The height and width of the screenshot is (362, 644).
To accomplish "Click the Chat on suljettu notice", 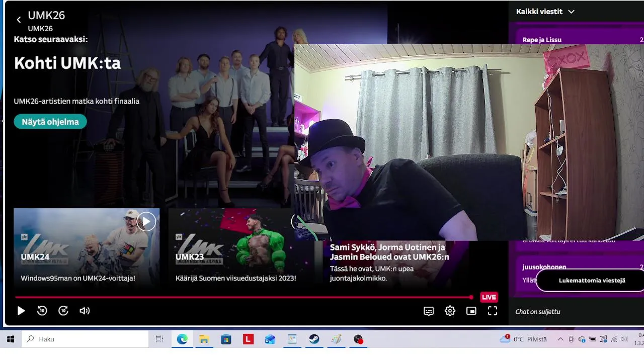I will (538, 312).
